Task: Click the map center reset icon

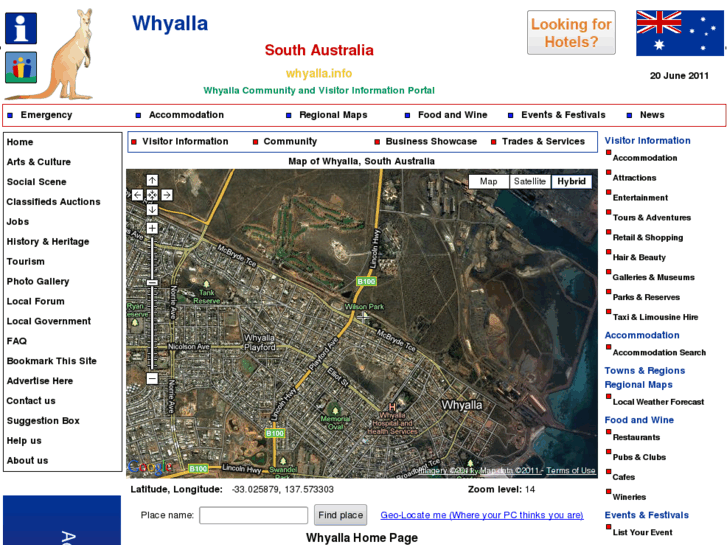Action: (x=152, y=195)
